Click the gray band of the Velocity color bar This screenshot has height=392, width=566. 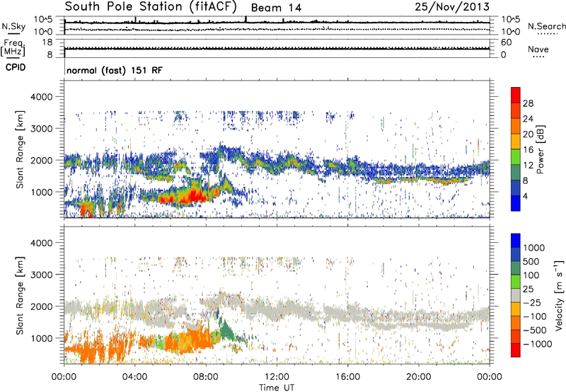tap(516, 295)
